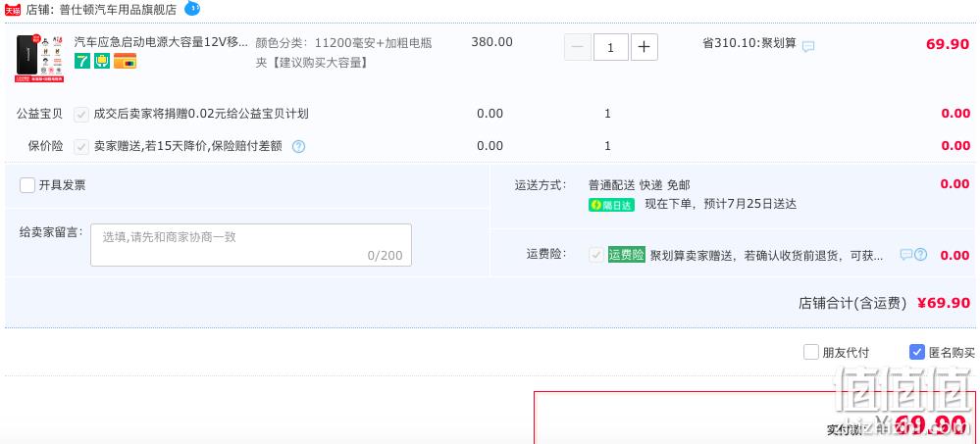Click the green 7-day return badge icon
Image resolution: width=980 pixels, height=444 pixels.
82,61
